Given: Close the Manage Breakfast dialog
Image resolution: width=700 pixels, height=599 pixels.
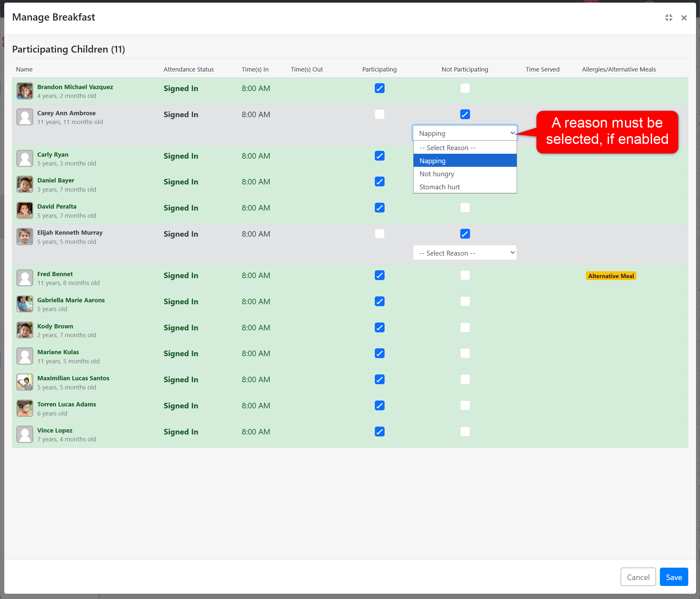Looking at the screenshot, I should click(684, 18).
